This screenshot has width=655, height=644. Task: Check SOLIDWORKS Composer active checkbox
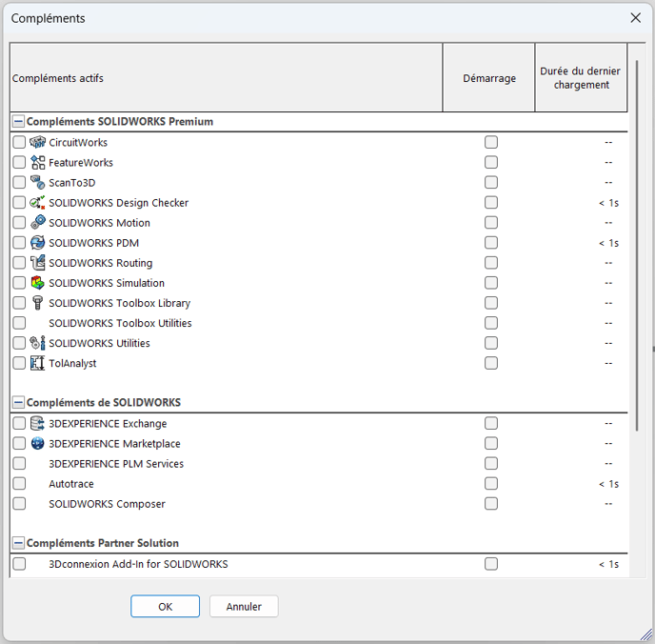tap(19, 504)
